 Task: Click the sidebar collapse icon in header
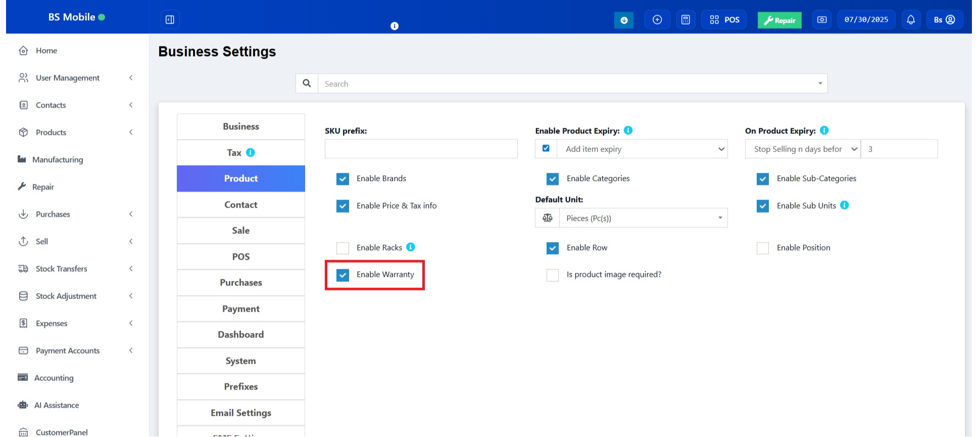[170, 20]
